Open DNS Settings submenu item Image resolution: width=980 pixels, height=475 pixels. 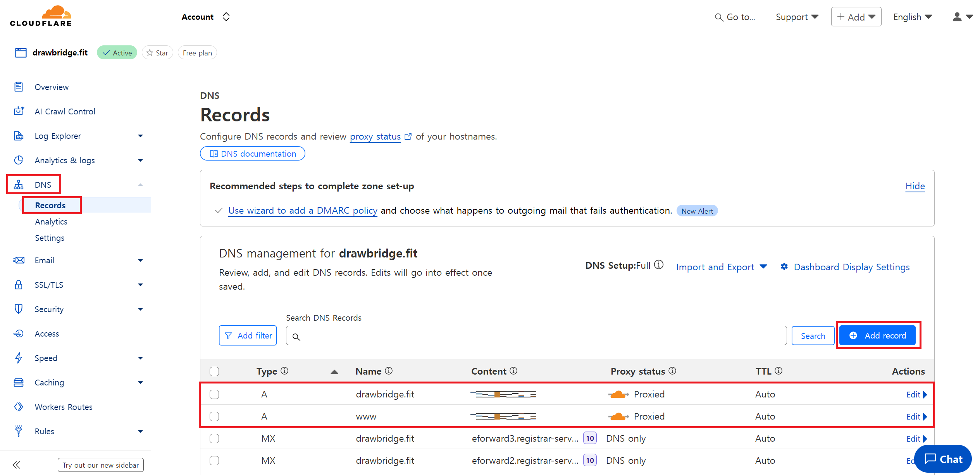coord(50,238)
